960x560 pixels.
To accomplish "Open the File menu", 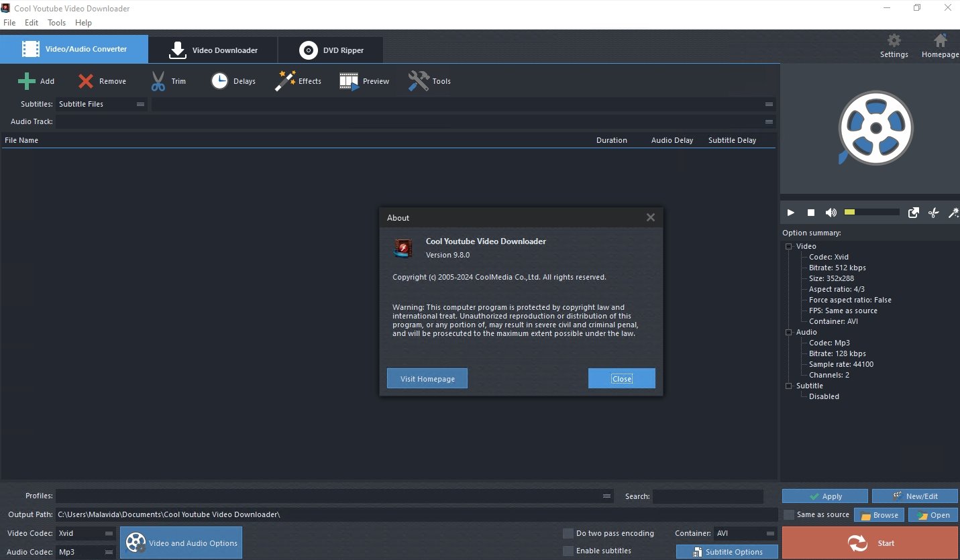I will pyautogui.click(x=9, y=23).
